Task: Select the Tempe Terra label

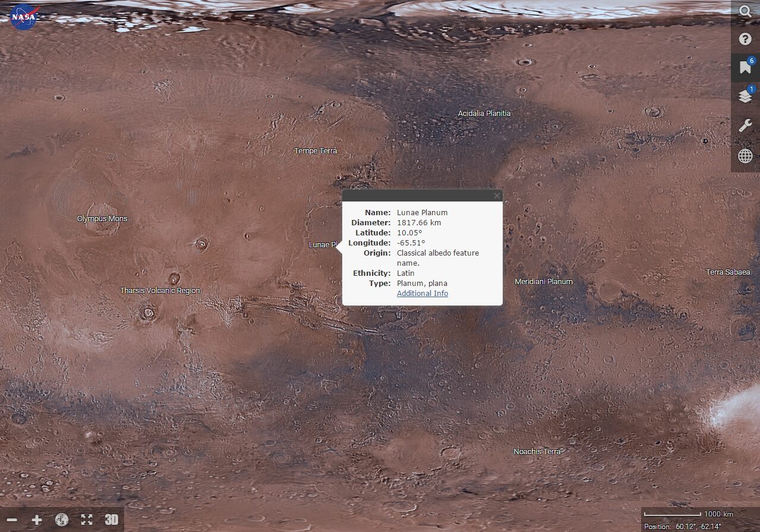Action: [316, 151]
